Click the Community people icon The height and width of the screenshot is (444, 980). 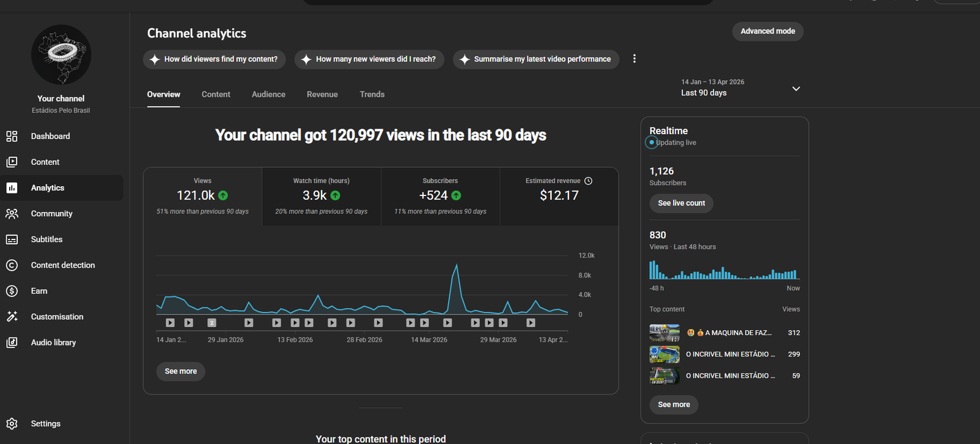point(12,214)
